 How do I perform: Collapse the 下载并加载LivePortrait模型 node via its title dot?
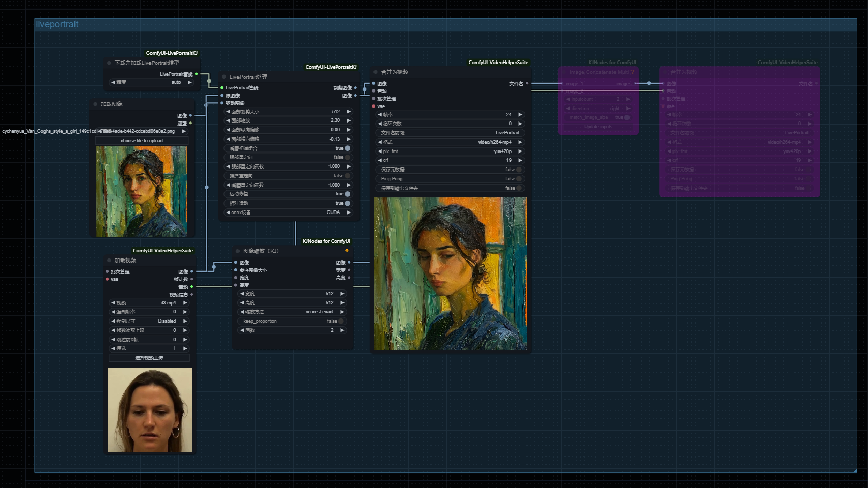(109, 63)
